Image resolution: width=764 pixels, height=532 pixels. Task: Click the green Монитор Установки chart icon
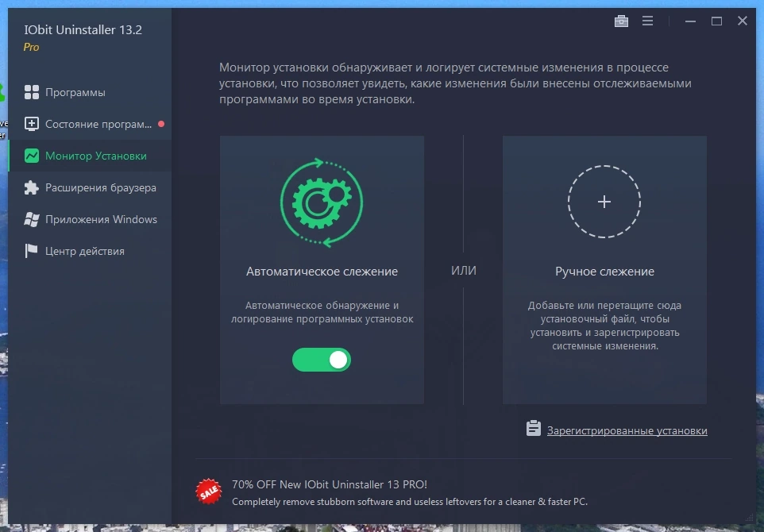click(x=32, y=156)
